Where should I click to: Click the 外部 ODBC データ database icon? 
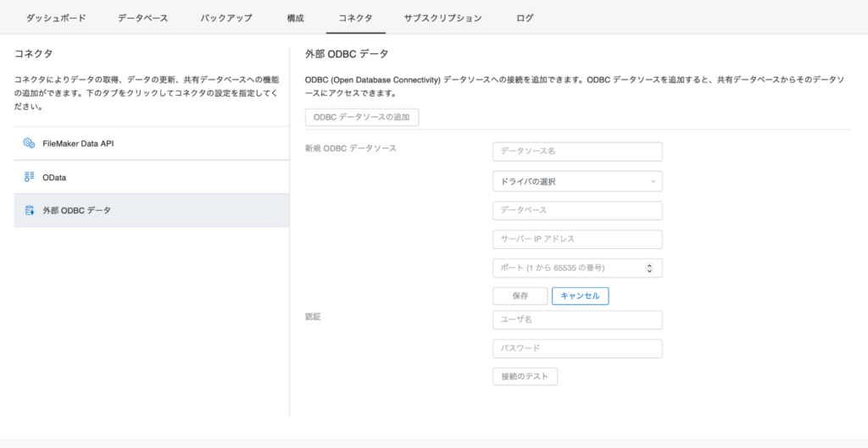pos(29,210)
